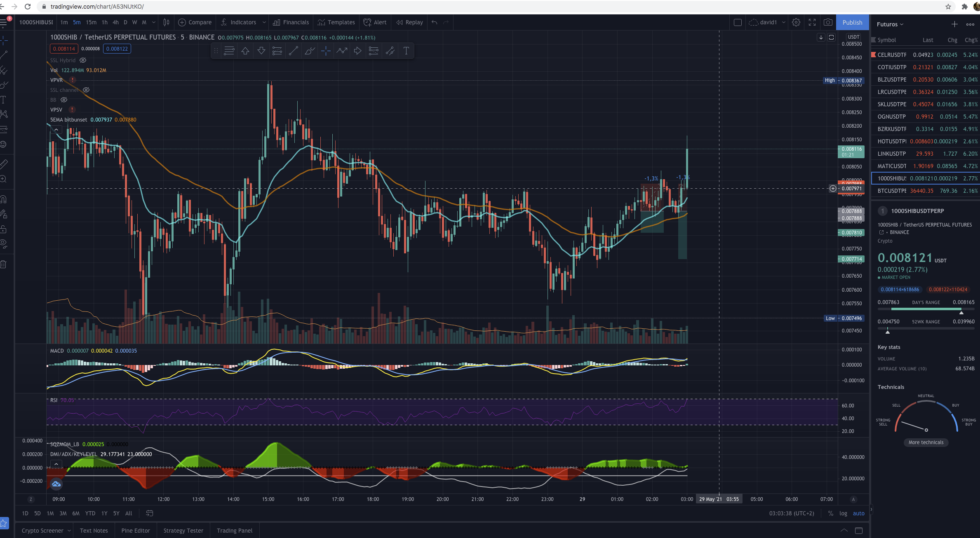Toggle visibility of SSL channel indicator
This screenshot has height=538, width=980.
pos(86,90)
